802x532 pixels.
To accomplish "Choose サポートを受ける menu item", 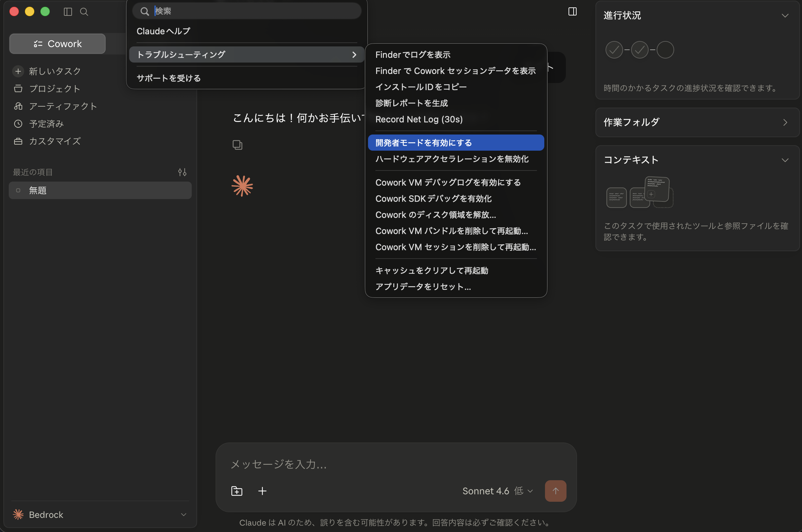I will point(247,78).
